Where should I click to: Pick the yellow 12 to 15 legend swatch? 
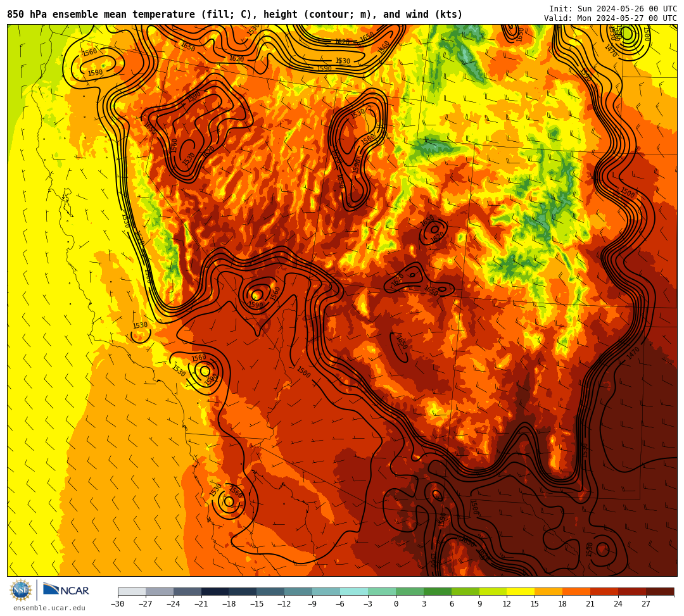pyautogui.click(x=521, y=591)
